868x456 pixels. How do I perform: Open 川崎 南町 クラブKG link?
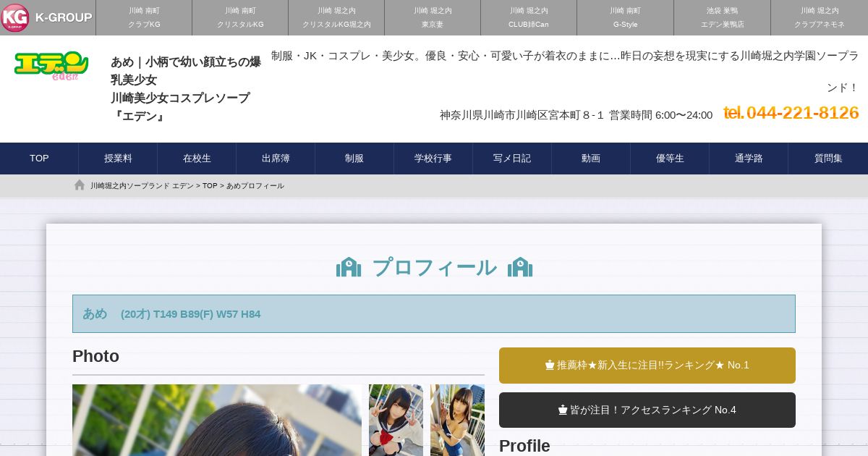(x=144, y=17)
